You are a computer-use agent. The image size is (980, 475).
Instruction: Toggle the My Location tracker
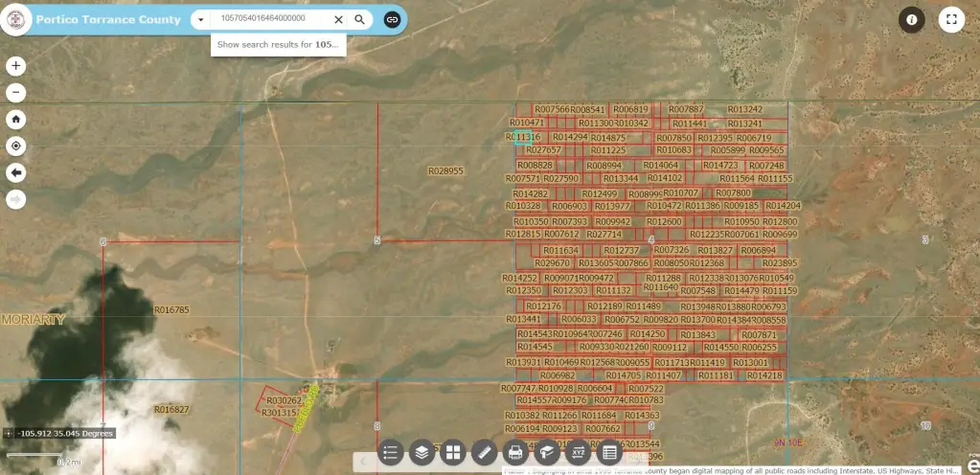(x=15, y=147)
